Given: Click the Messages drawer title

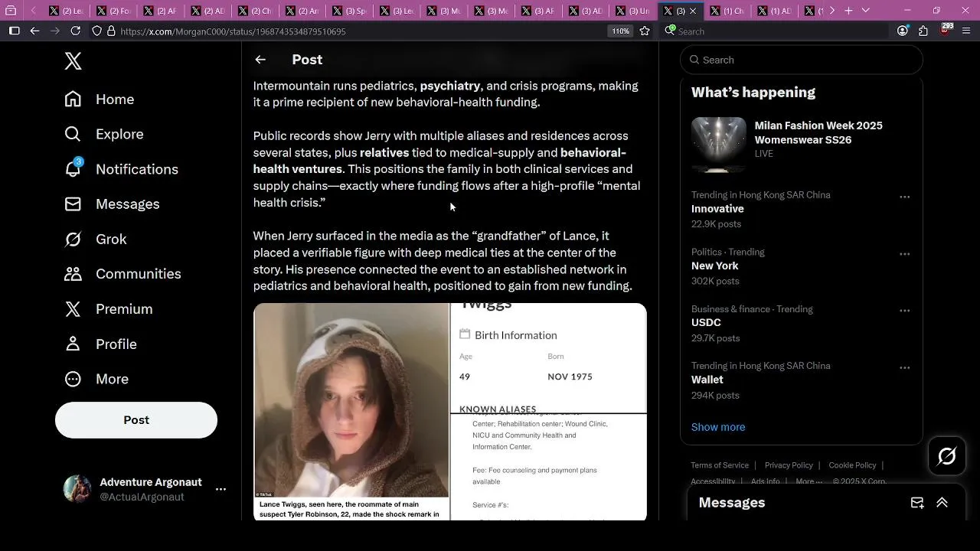Looking at the screenshot, I should pyautogui.click(x=731, y=503).
